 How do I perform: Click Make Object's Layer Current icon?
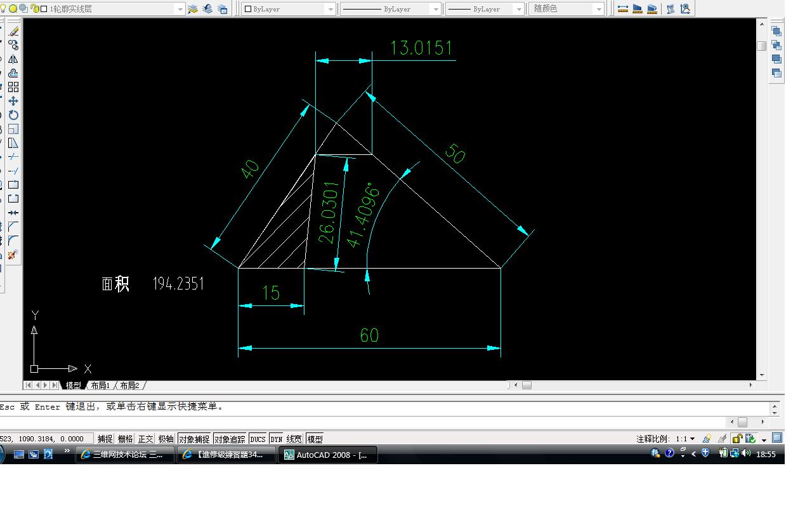tap(193, 9)
